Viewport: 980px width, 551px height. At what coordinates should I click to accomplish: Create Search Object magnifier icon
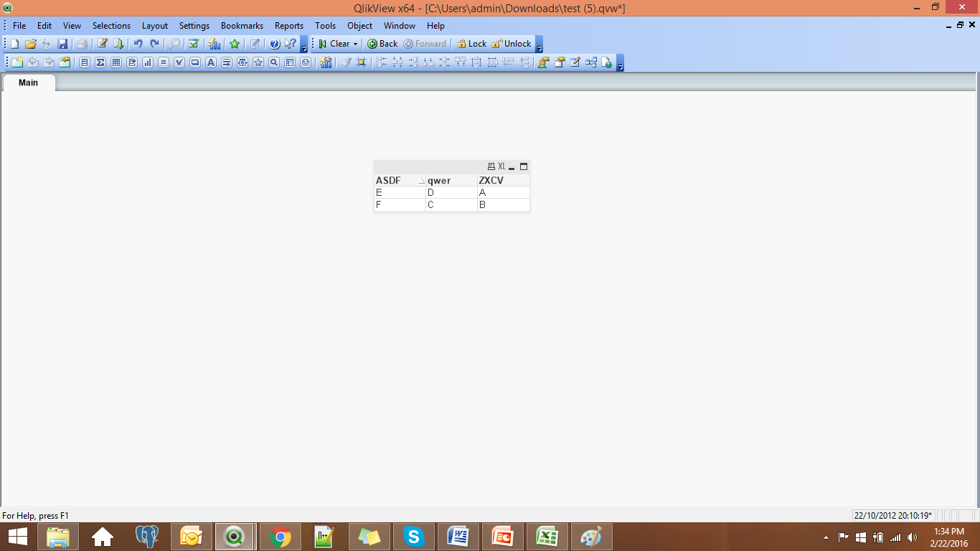coord(274,62)
